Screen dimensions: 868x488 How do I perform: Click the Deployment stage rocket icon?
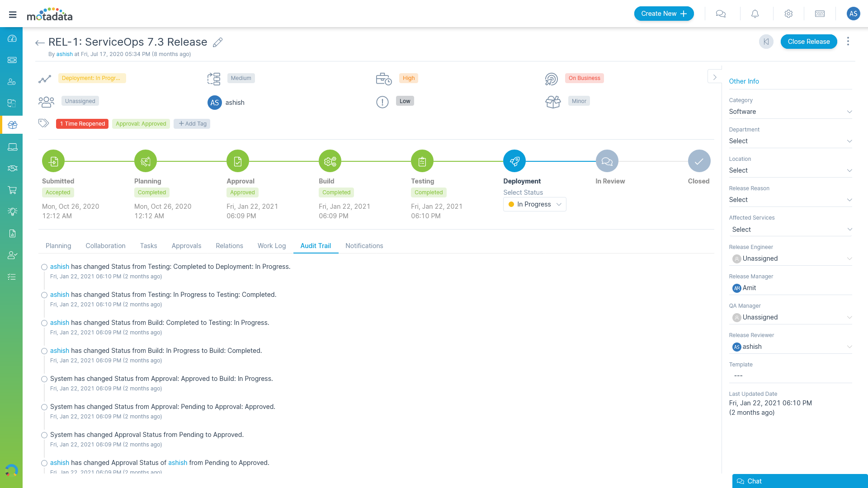pyautogui.click(x=514, y=161)
